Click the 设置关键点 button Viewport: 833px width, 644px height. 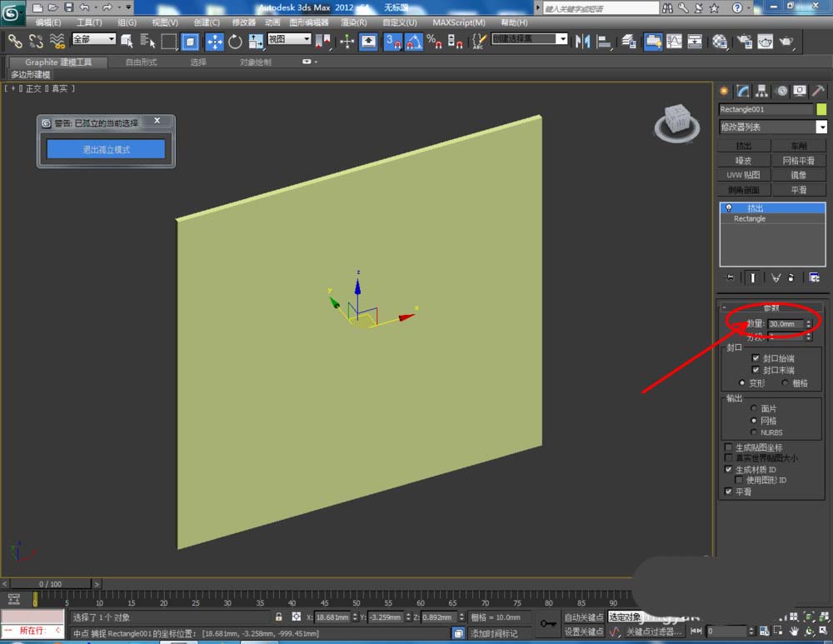pos(584,632)
